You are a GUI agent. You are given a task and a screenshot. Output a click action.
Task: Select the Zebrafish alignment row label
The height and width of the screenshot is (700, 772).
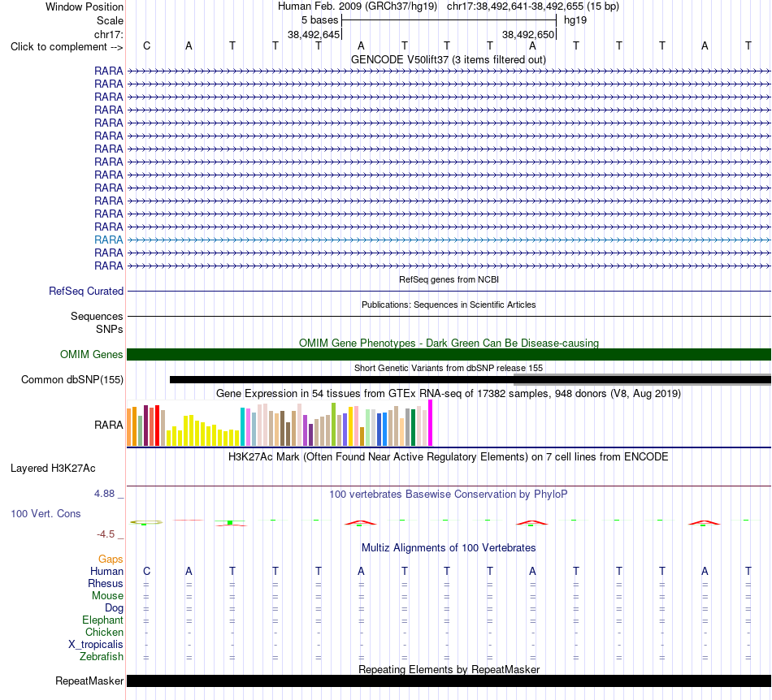[102, 657]
